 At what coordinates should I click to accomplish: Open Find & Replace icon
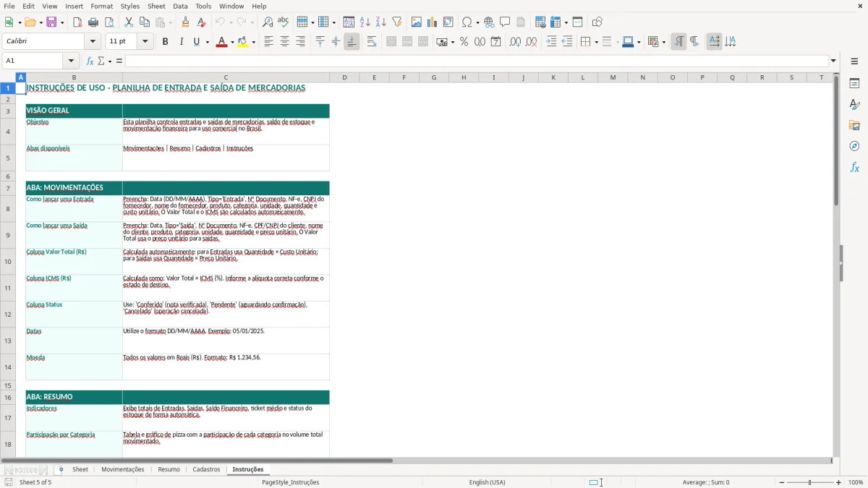pyautogui.click(x=268, y=22)
